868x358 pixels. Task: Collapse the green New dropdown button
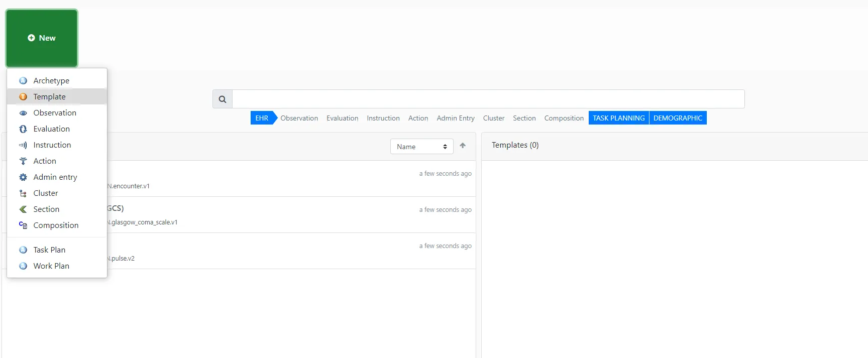[x=42, y=38]
